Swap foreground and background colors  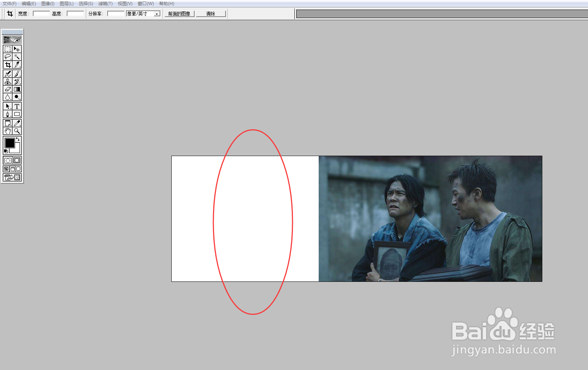18,139
